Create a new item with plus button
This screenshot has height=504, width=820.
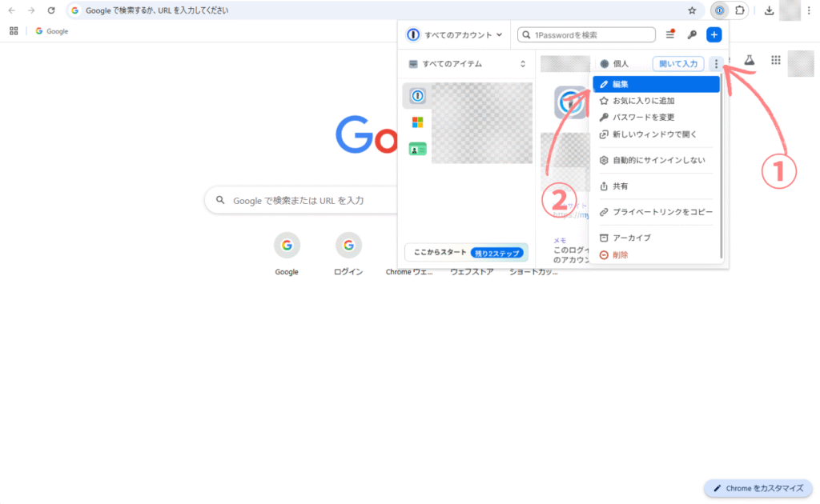tap(713, 34)
